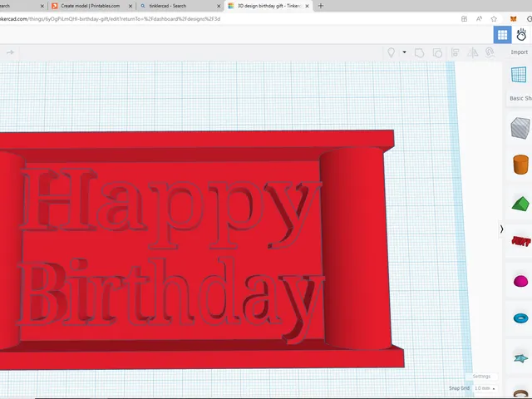Collapse the shapes panel chevron
The image size is (532, 399).
501,229
